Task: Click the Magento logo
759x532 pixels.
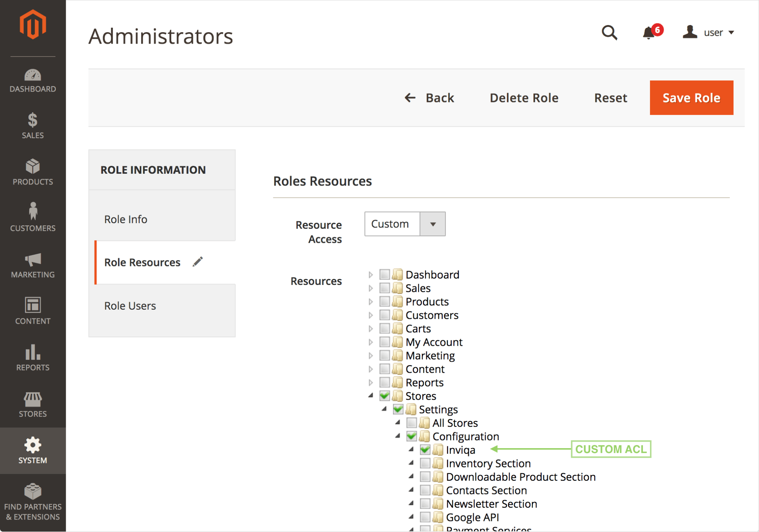Action: pyautogui.click(x=33, y=25)
